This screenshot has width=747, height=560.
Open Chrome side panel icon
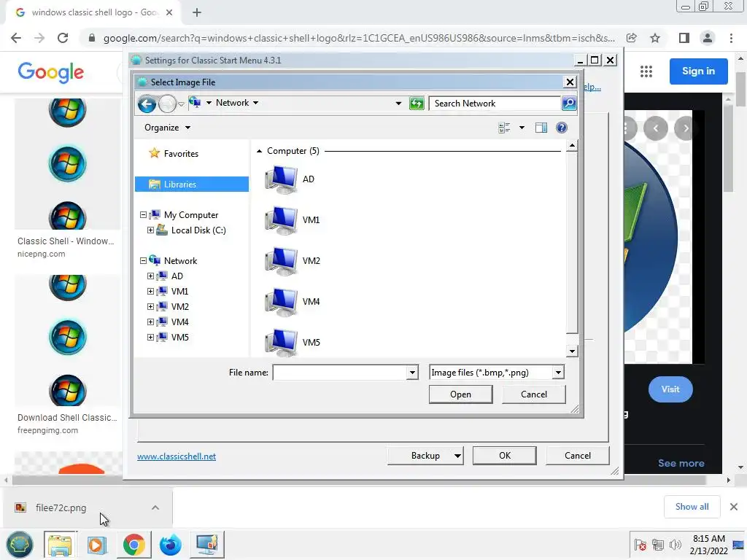(x=684, y=38)
